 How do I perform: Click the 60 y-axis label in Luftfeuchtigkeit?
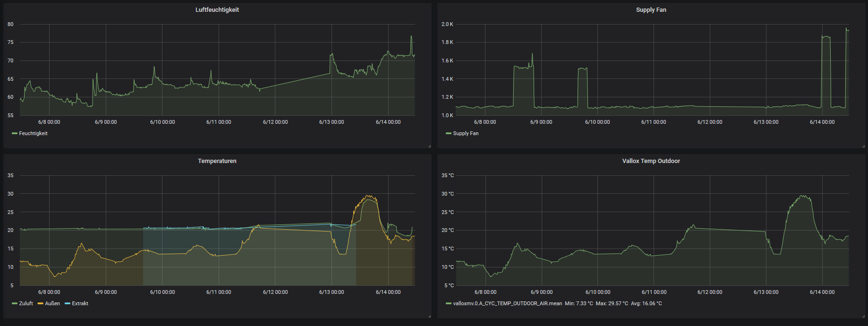(x=10, y=97)
